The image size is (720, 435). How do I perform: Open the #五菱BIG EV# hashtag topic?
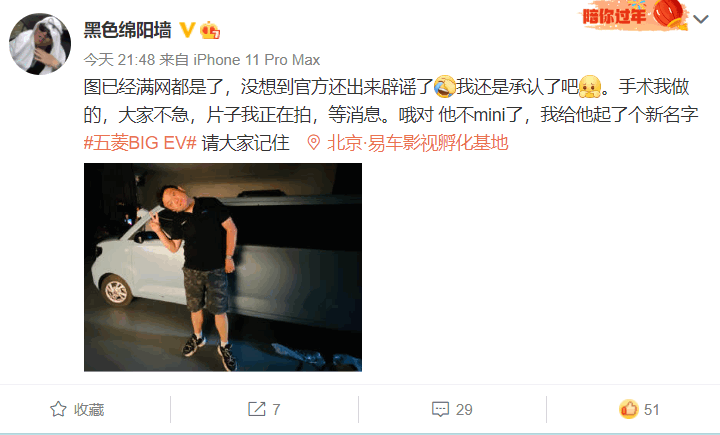coord(140,143)
